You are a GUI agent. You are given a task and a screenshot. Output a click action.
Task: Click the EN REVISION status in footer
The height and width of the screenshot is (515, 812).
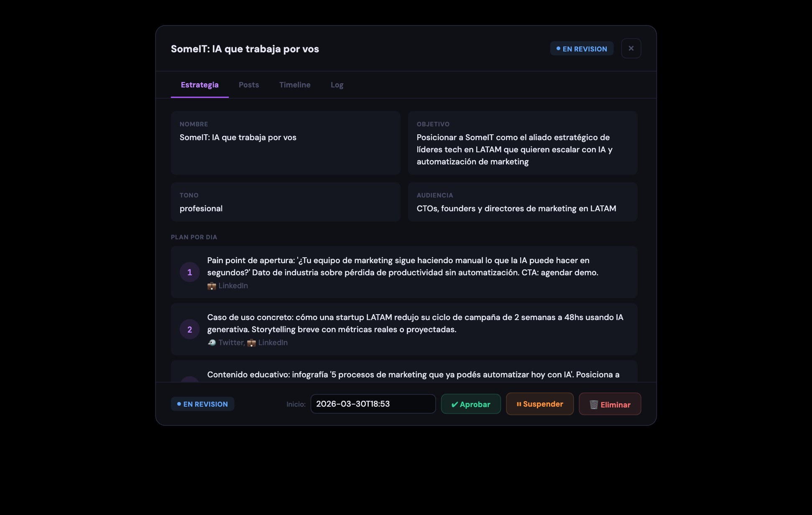[202, 404]
